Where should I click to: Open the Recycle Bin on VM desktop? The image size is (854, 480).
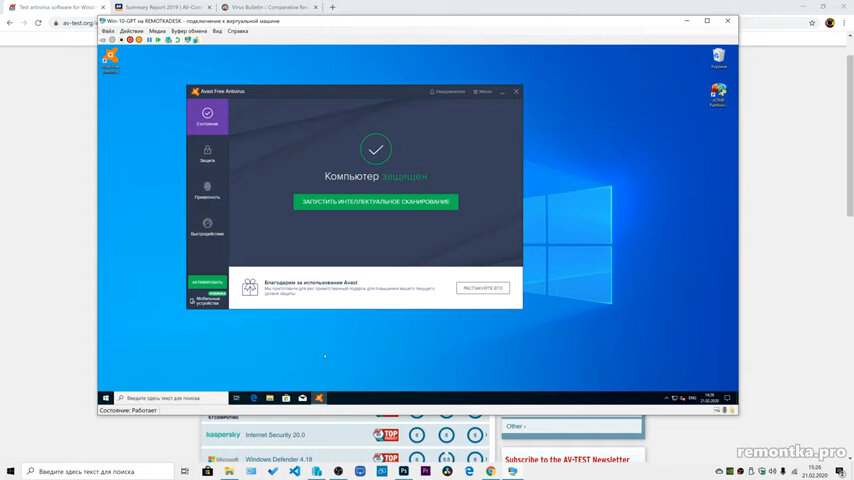pos(719,58)
